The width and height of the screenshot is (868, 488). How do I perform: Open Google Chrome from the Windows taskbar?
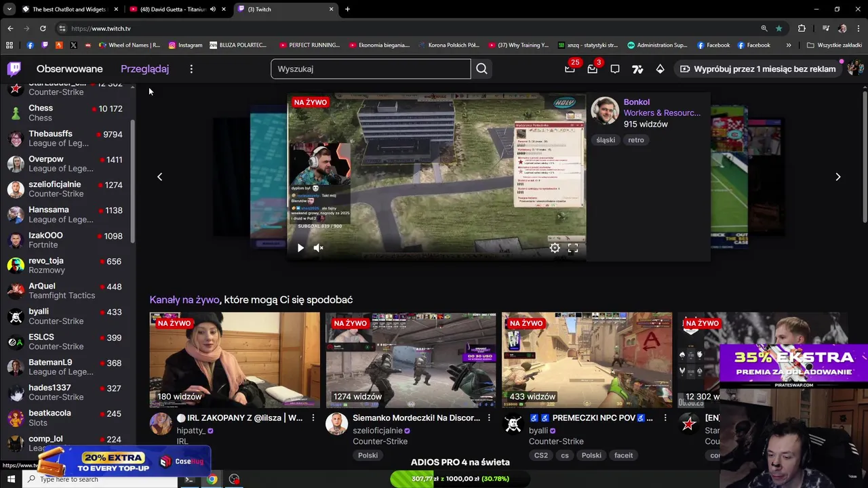coord(212,479)
